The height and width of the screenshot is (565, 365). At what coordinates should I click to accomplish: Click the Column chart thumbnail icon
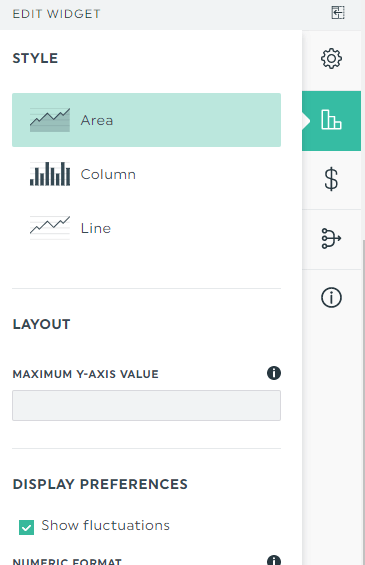click(50, 174)
